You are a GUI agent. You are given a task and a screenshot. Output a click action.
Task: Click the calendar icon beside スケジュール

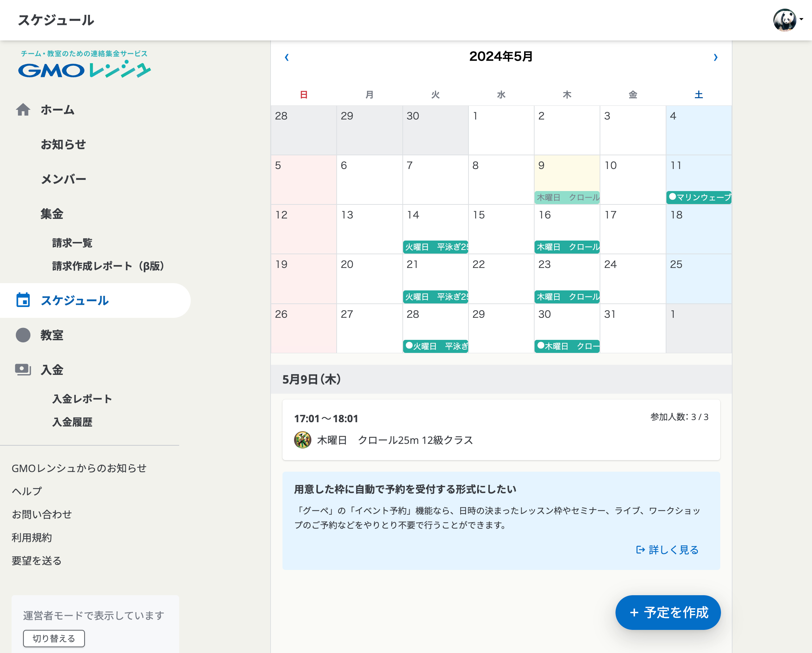23,300
